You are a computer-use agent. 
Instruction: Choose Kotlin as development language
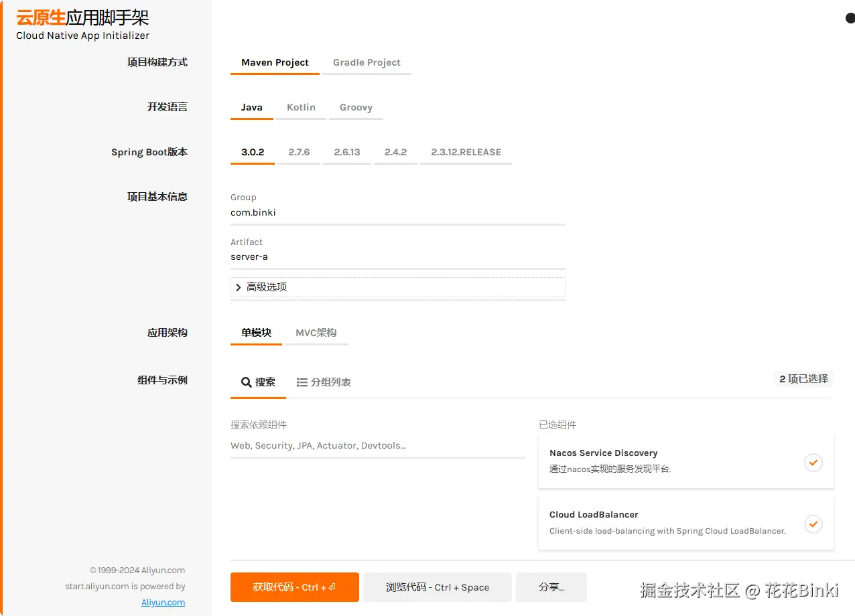point(301,108)
